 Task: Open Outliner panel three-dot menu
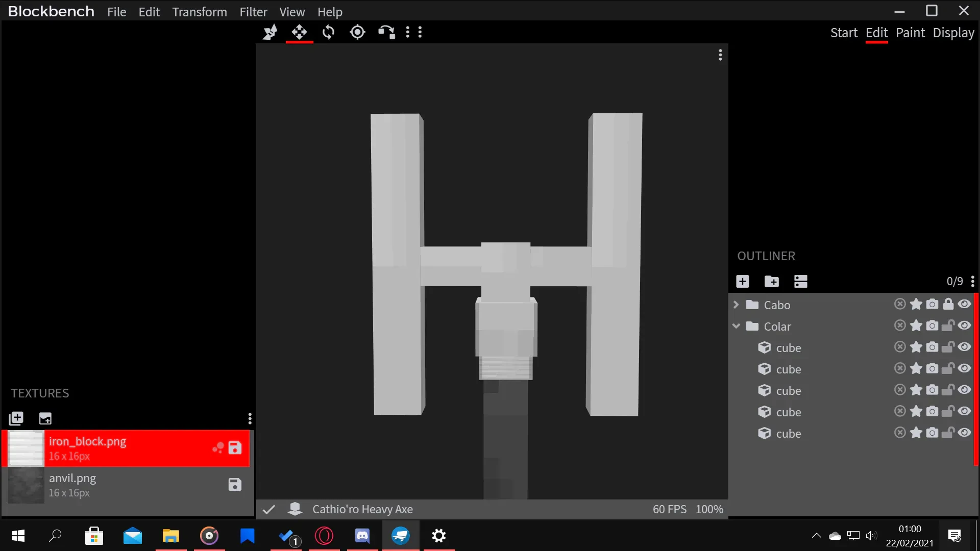(x=973, y=281)
